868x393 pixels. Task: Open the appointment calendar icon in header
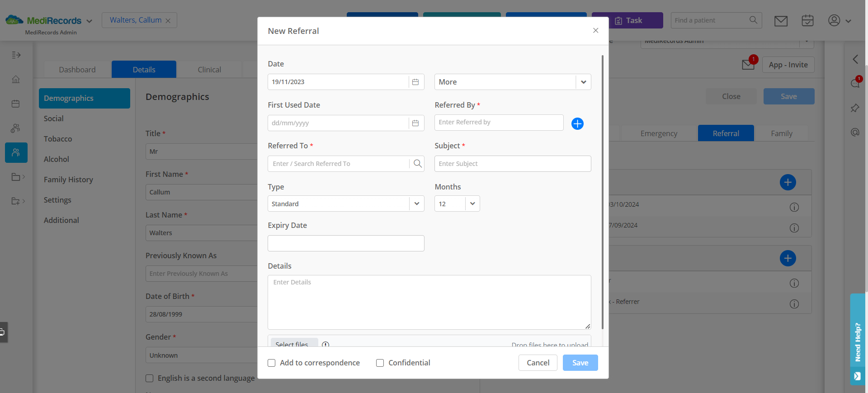point(807,20)
